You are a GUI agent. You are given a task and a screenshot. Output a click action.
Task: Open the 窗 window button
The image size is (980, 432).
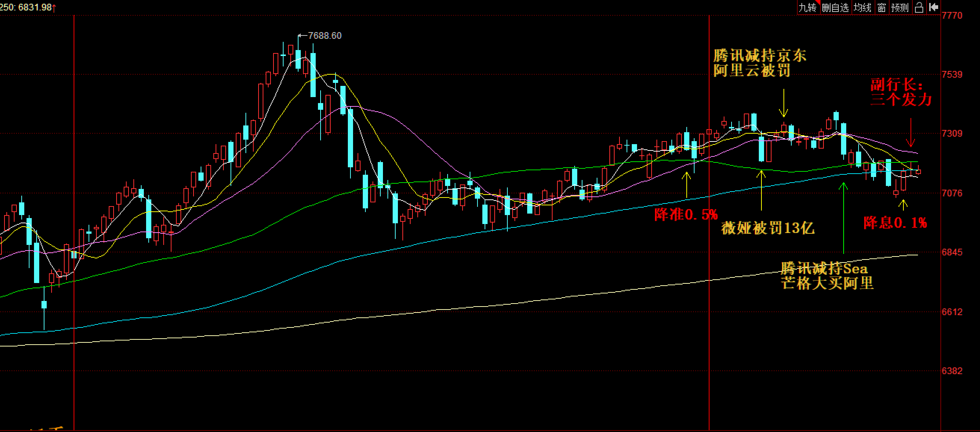click(881, 7)
